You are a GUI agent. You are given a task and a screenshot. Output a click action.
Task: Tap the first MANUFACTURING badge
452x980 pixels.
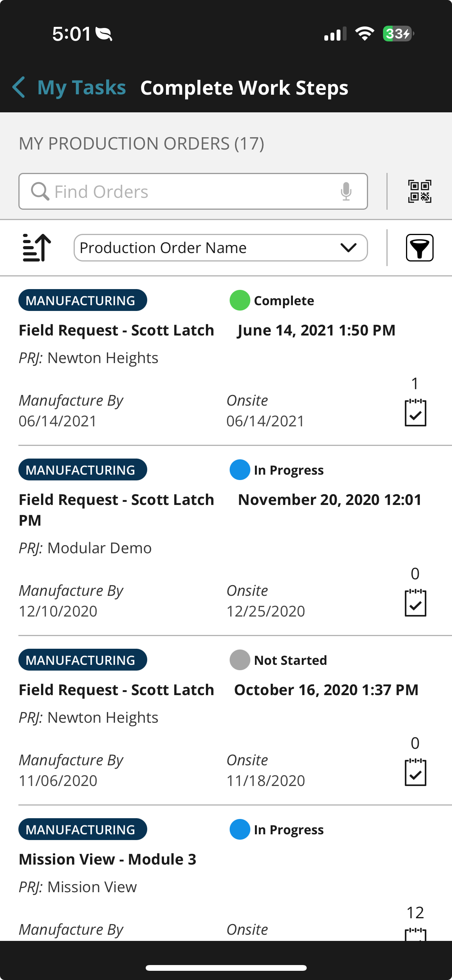click(82, 301)
